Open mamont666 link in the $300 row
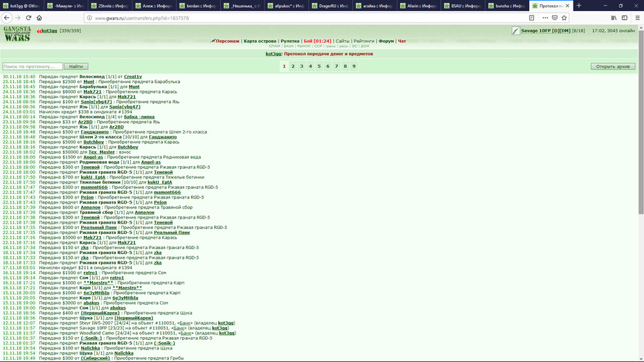Viewport: 644px width, 362px height. (94, 187)
